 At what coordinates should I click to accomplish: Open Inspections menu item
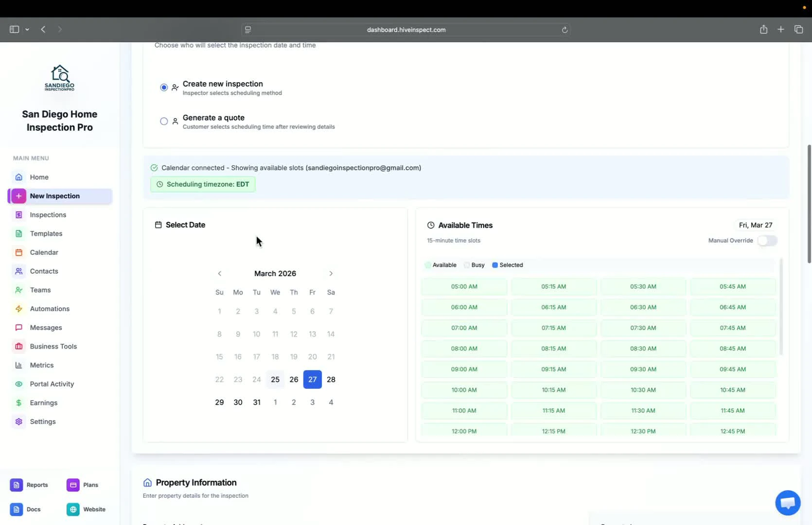pyautogui.click(x=48, y=215)
